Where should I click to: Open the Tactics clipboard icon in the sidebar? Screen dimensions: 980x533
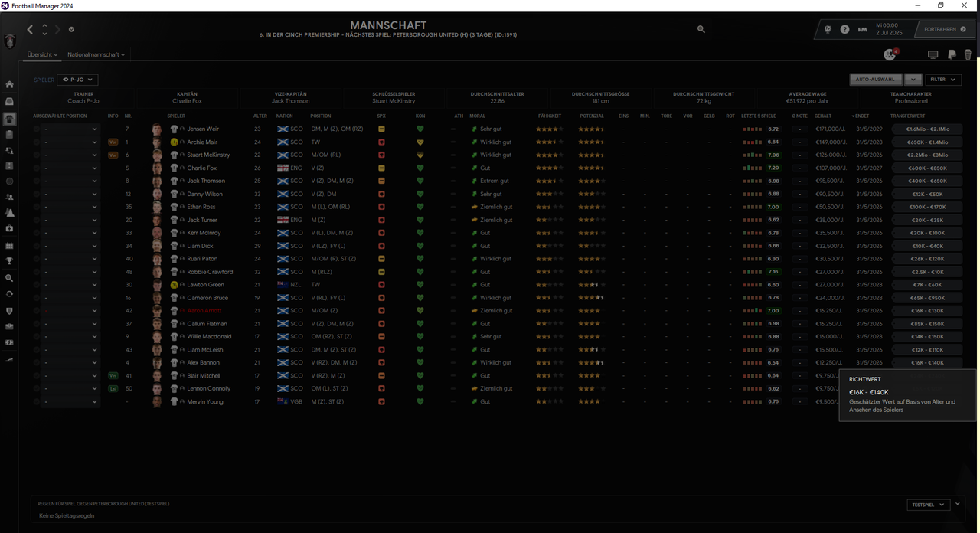(9, 133)
